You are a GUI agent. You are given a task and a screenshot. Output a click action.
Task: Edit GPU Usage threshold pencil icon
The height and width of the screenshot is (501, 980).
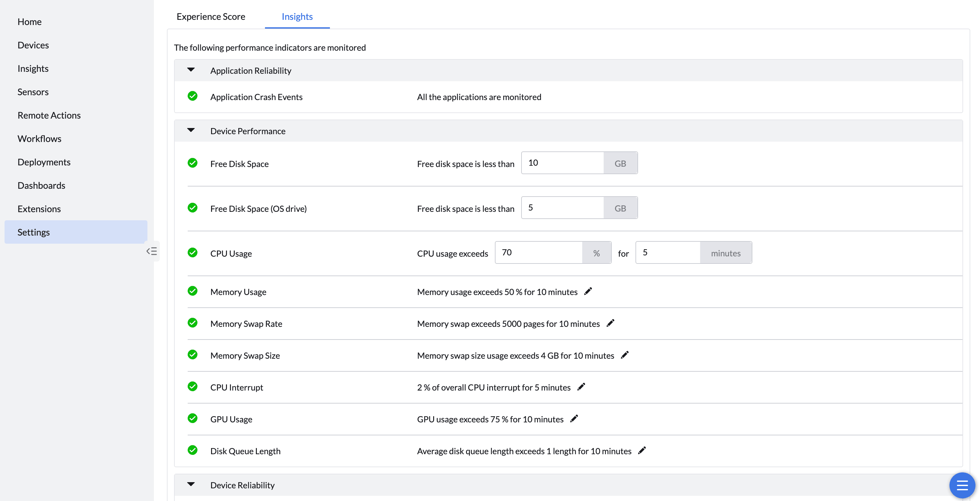[x=574, y=419]
